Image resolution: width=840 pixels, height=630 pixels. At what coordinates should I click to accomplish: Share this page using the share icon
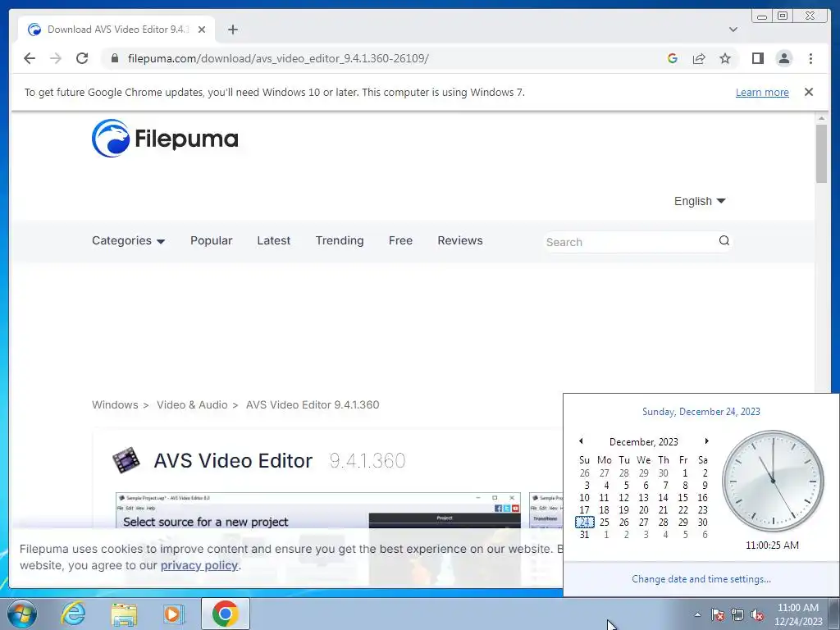click(x=699, y=58)
